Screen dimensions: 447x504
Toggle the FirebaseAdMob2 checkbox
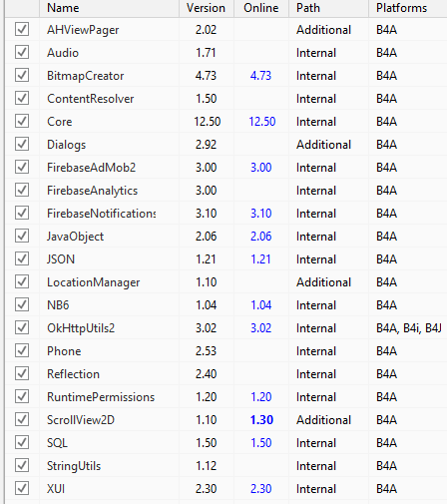click(22, 167)
